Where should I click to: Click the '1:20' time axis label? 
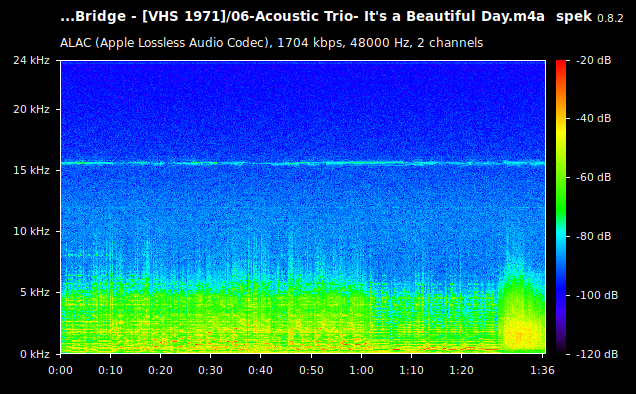462,370
